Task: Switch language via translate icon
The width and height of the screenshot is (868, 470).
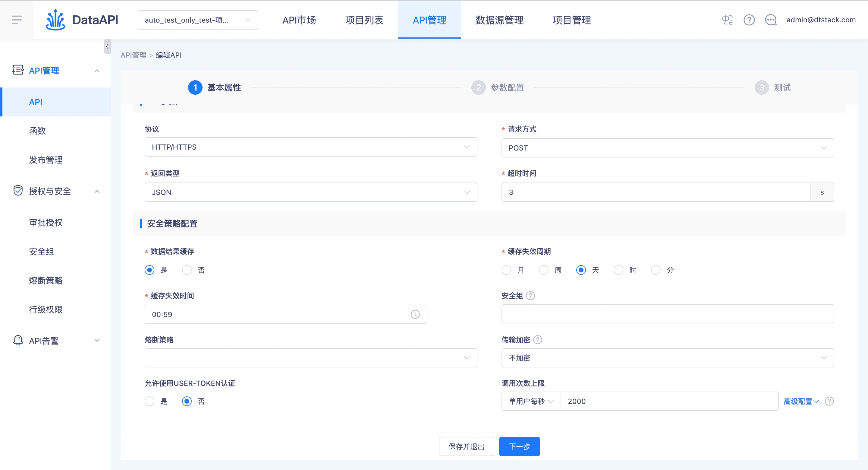Action: [x=727, y=20]
